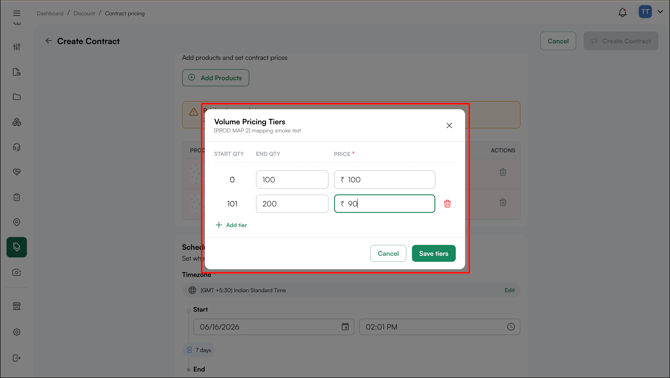
Task: Open location pin icon in sidebar
Action: tap(17, 222)
